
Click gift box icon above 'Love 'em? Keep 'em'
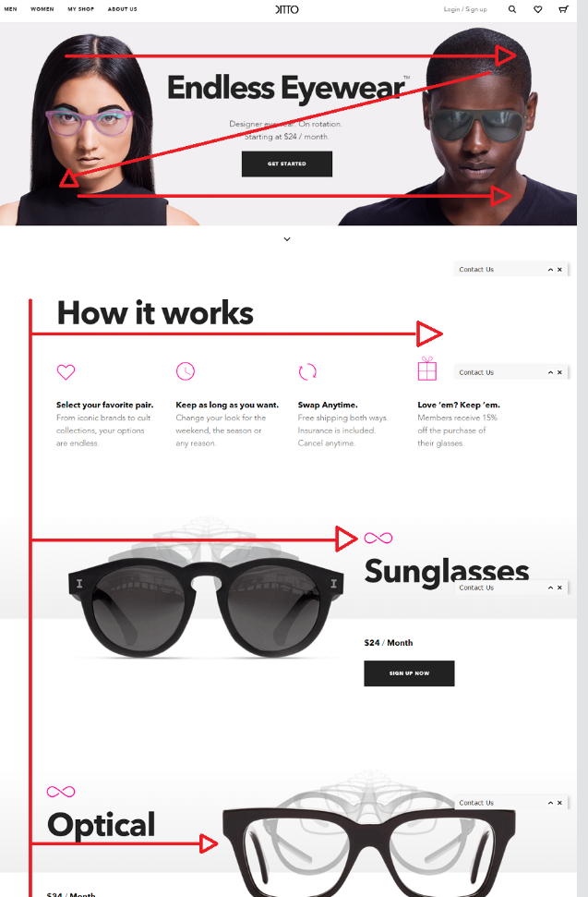426,369
